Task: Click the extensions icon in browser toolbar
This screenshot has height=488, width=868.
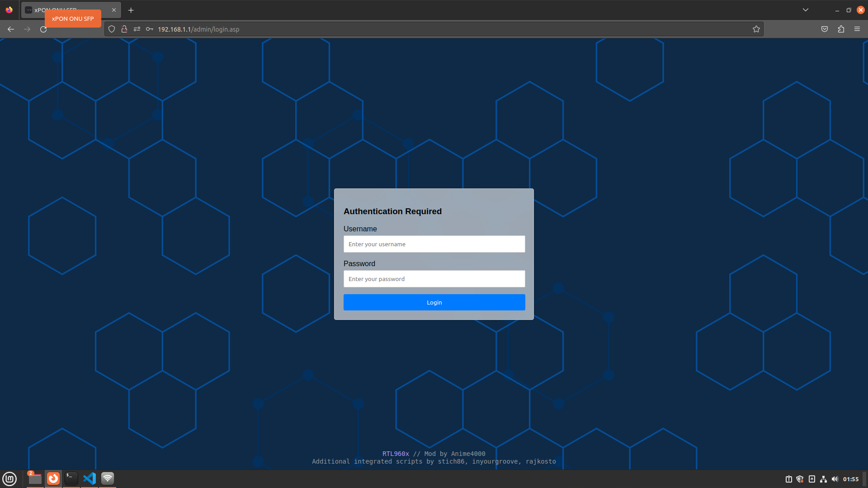Action: click(x=841, y=29)
